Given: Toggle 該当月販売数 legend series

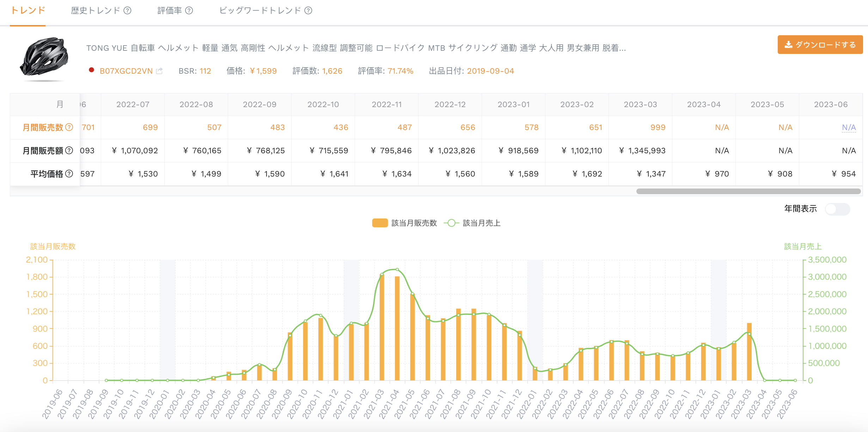Looking at the screenshot, I should click(405, 223).
